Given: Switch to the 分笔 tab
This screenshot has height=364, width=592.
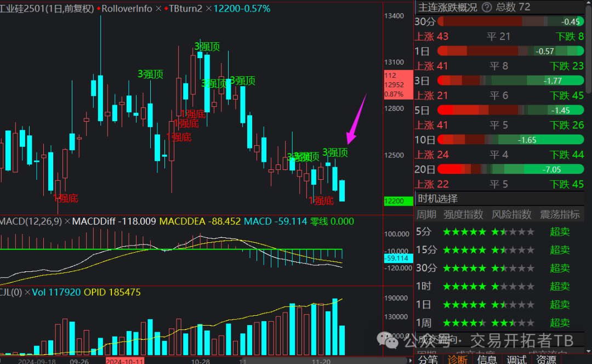Looking at the screenshot, I should 428,360.
